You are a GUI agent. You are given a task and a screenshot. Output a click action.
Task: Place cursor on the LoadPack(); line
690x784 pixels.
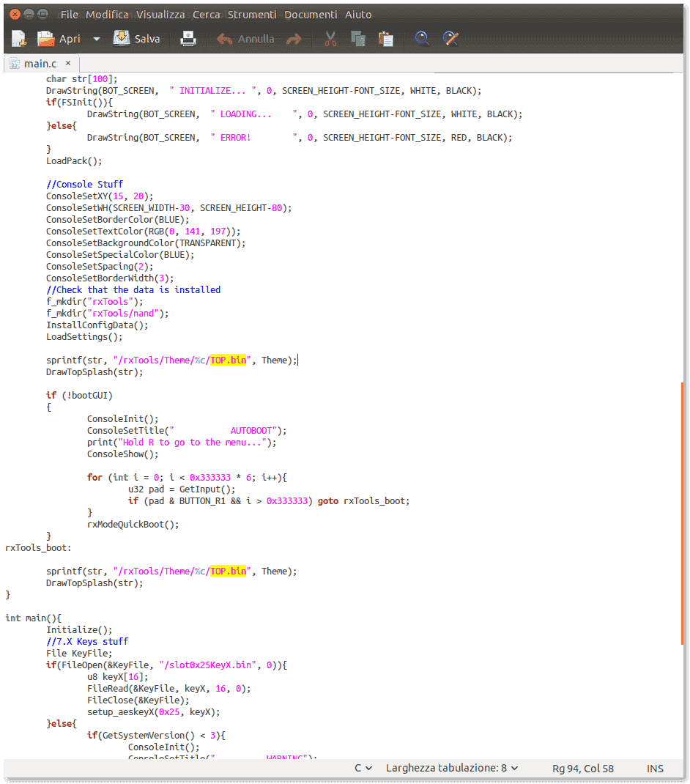coord(74,161)
